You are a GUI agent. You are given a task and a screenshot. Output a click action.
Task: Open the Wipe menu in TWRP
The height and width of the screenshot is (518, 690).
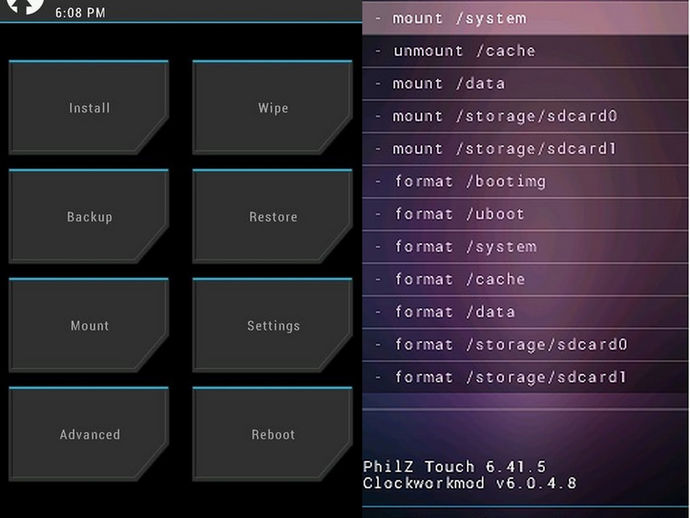pos(272,107)
